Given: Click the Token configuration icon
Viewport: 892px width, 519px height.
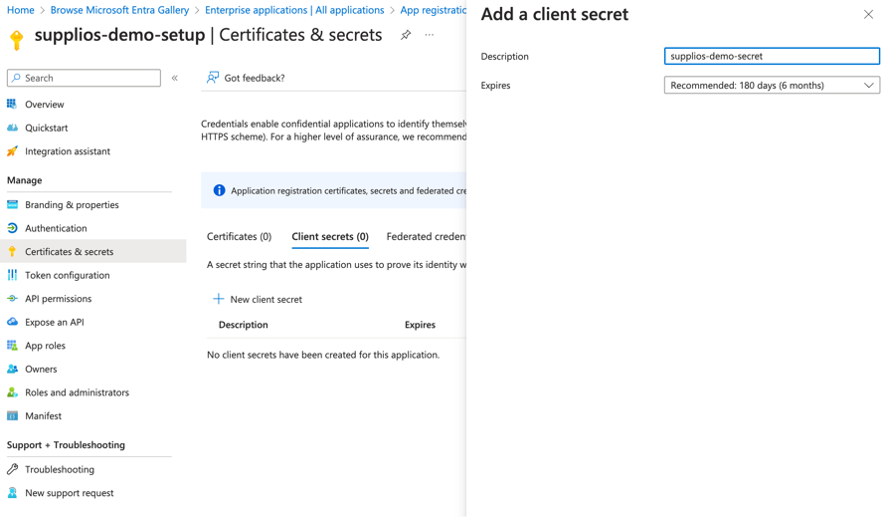Looking at the screenshot, I should tap(12, 275).
